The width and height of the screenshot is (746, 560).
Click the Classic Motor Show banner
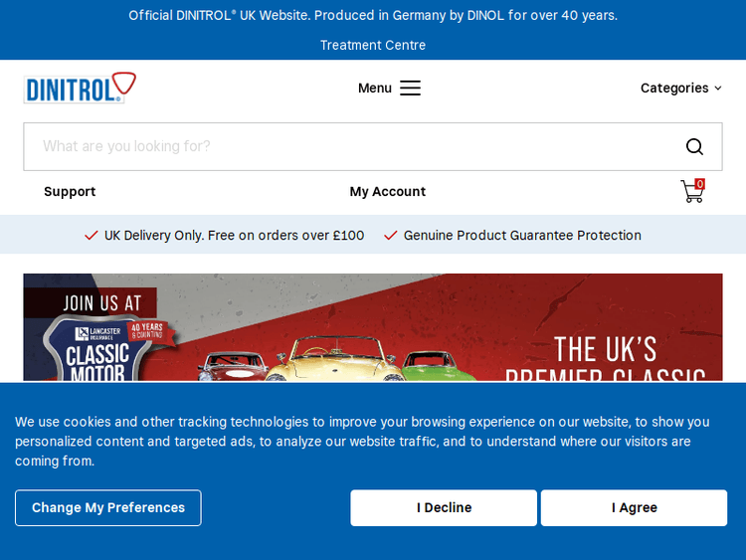point(373,327)
